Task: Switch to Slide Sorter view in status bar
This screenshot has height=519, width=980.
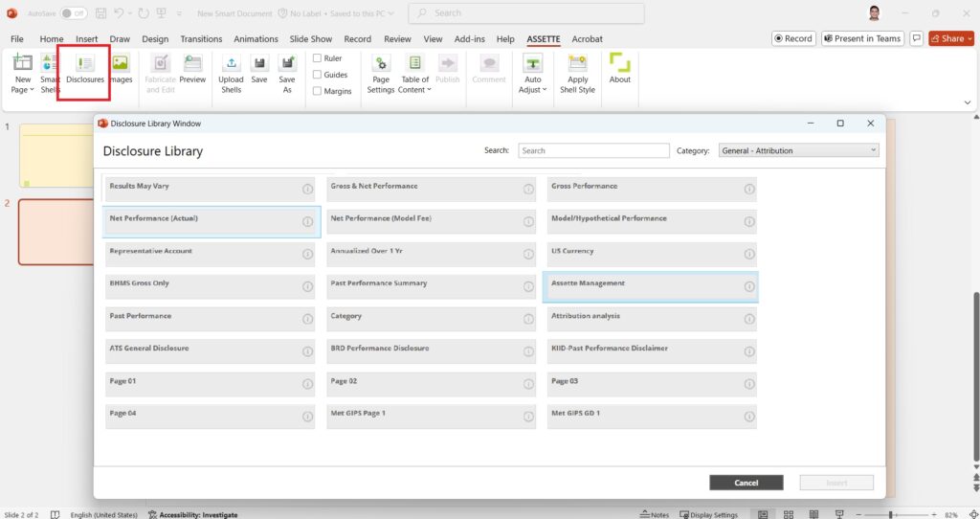Action: click(789, 514)
